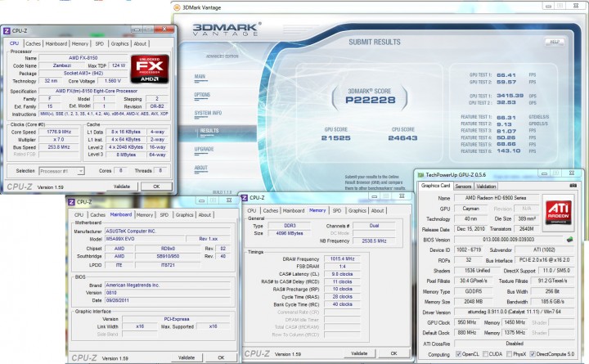This screenshot has height=364, width=589.
Task: Toggle the CUDA checkbox in GPU-Z
Action: click(485, 354)
